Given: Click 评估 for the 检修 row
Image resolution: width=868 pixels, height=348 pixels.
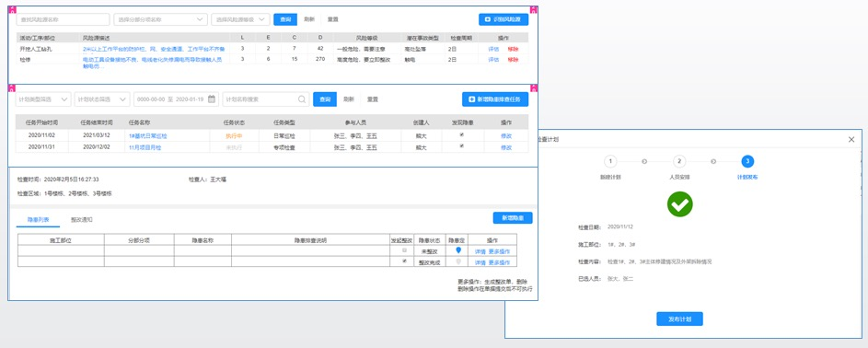Looking at the screenshot, I should coord(493,59).
